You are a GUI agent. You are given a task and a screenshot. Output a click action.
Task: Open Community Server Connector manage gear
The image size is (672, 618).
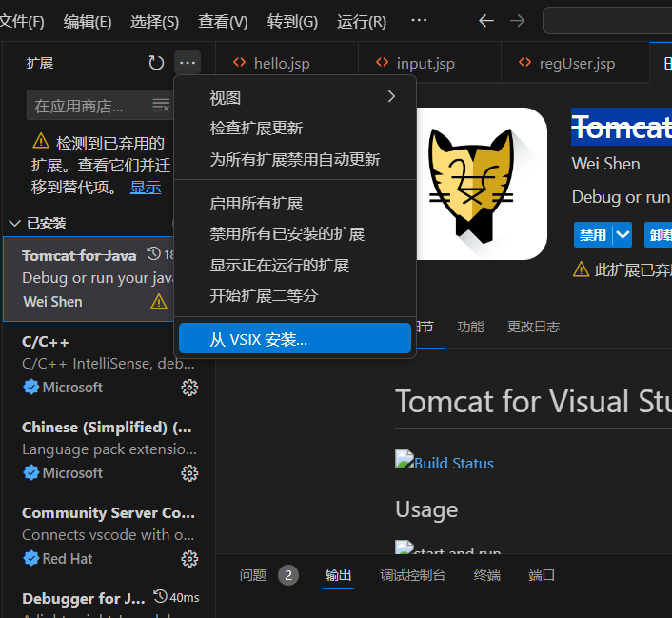click(189, 559)
